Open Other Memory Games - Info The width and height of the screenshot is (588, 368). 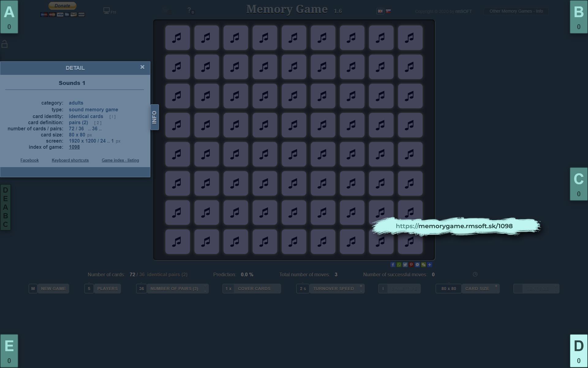pyautogui.click(x=516, y=11)
